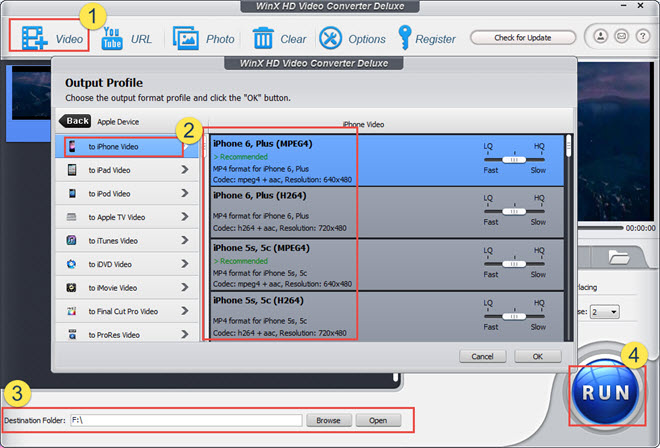
Task: Click the email envelope icon
Action: 622,36
